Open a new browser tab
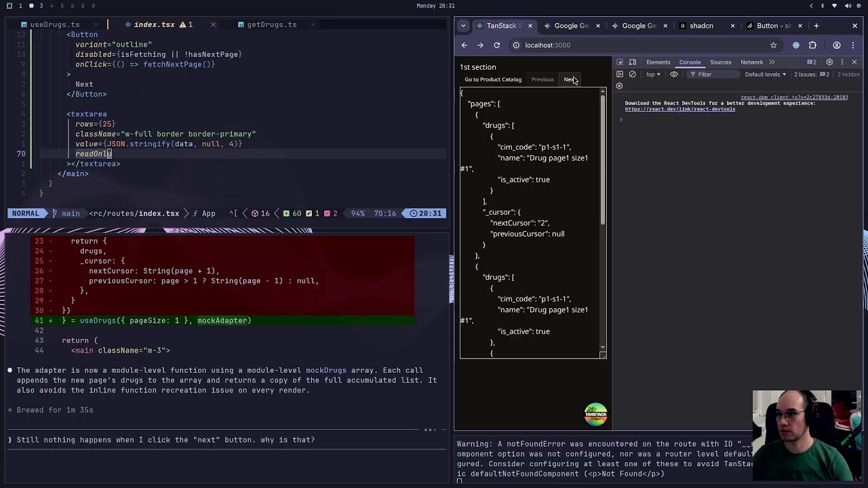868x488 pixels. pos(816,26)
